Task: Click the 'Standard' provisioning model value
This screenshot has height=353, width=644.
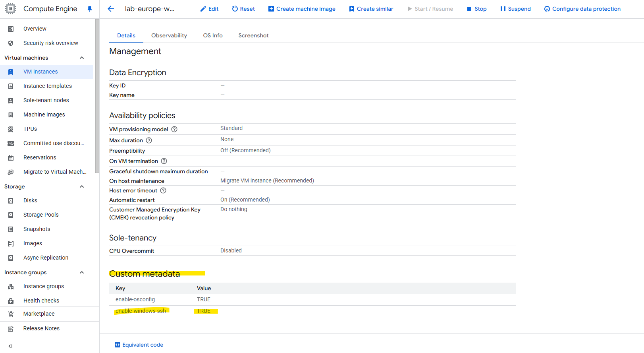Action: pos(231,128)
